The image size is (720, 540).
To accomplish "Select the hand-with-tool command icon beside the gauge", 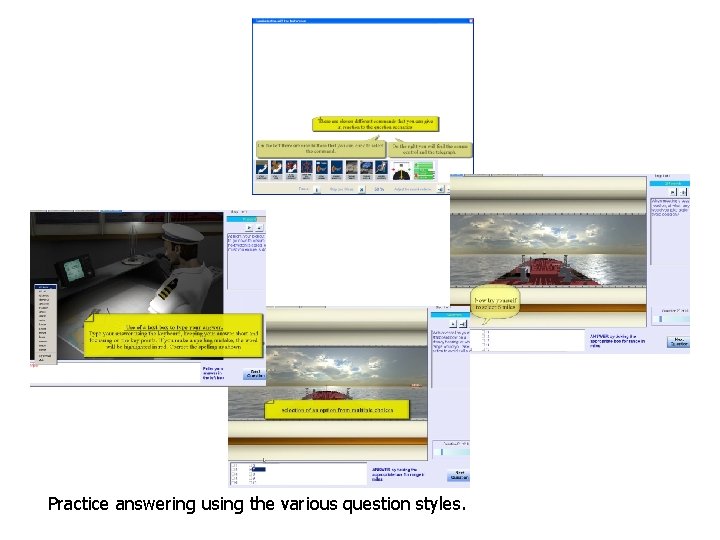I will pyautogui.click(x=381, y=169).
